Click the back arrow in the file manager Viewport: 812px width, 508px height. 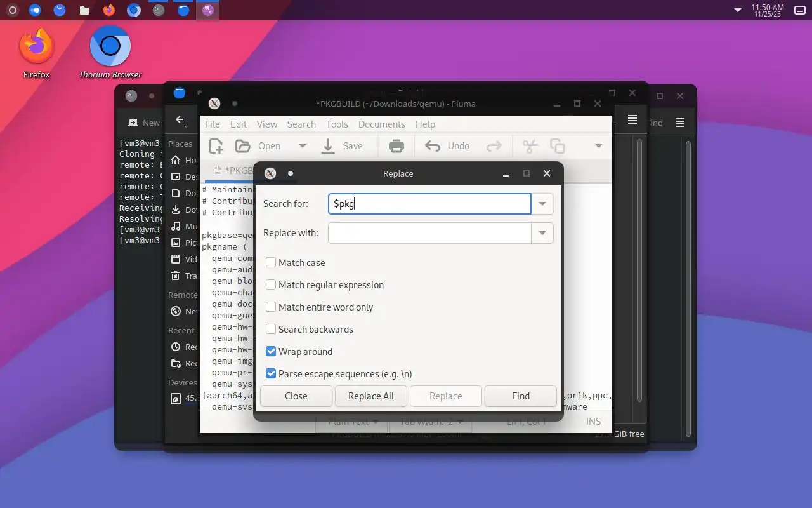(180, 119)
